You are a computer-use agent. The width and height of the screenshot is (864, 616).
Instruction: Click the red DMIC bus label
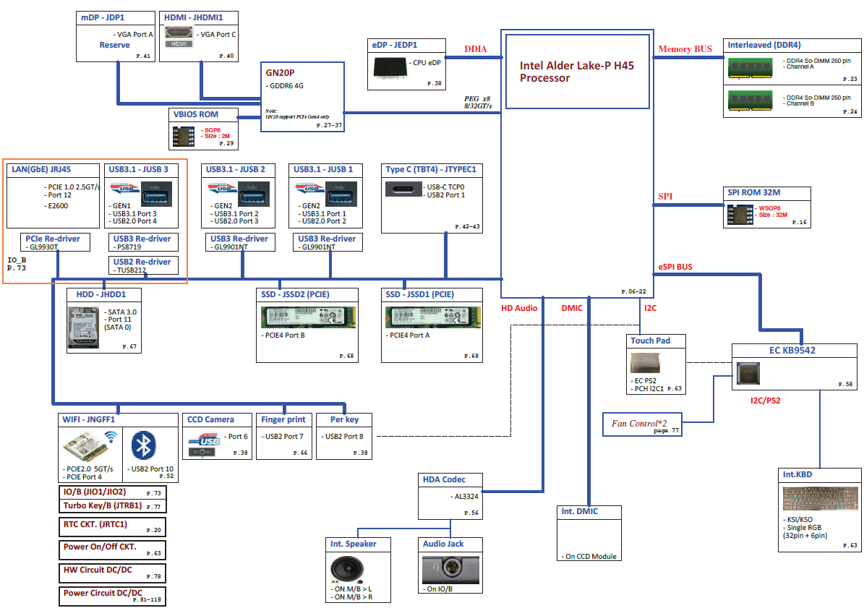pyautogui.click(x=572, y=309)
